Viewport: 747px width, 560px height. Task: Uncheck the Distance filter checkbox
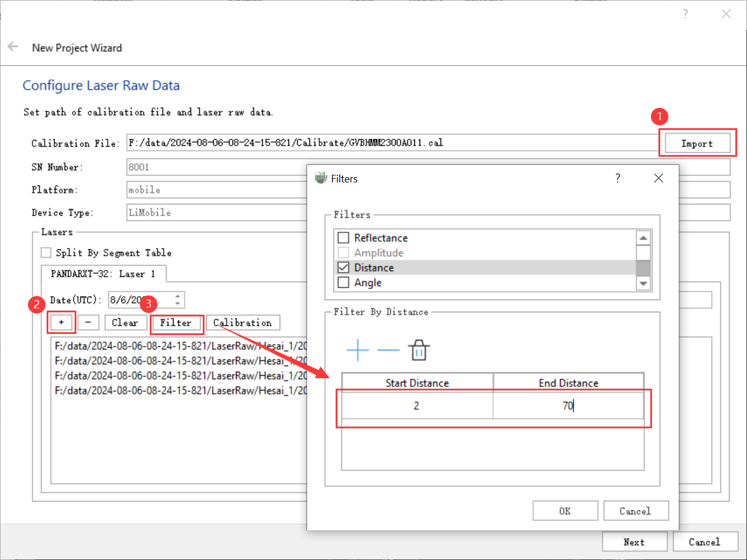(x=344, y=267)
